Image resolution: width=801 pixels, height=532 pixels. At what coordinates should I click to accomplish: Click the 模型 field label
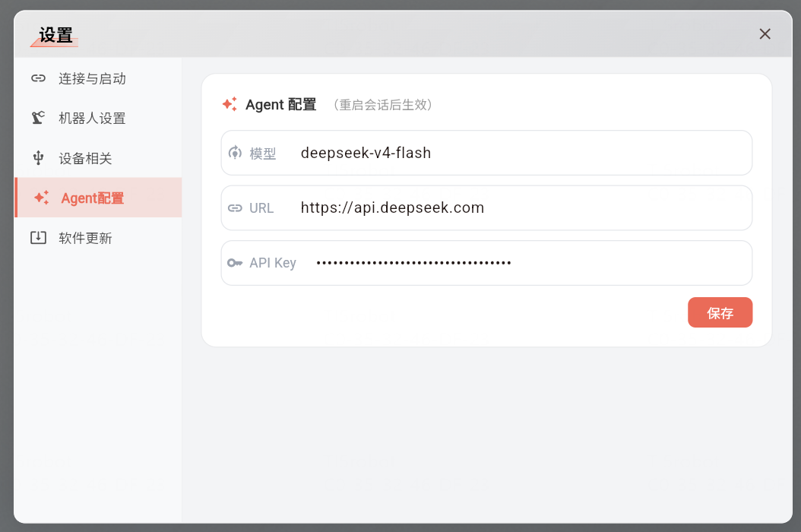[x=263, y=154]
